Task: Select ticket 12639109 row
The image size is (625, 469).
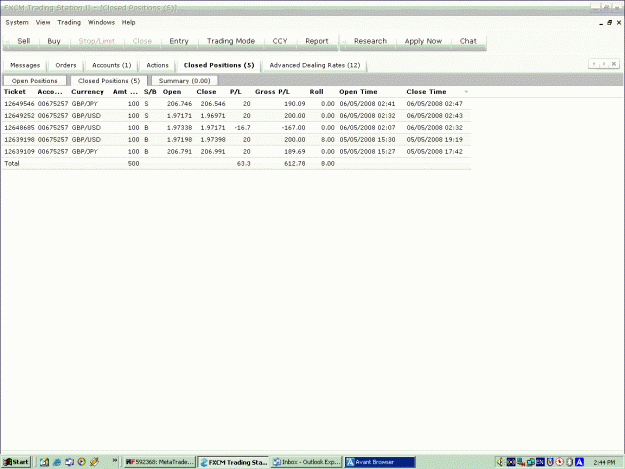Action: 237,152
